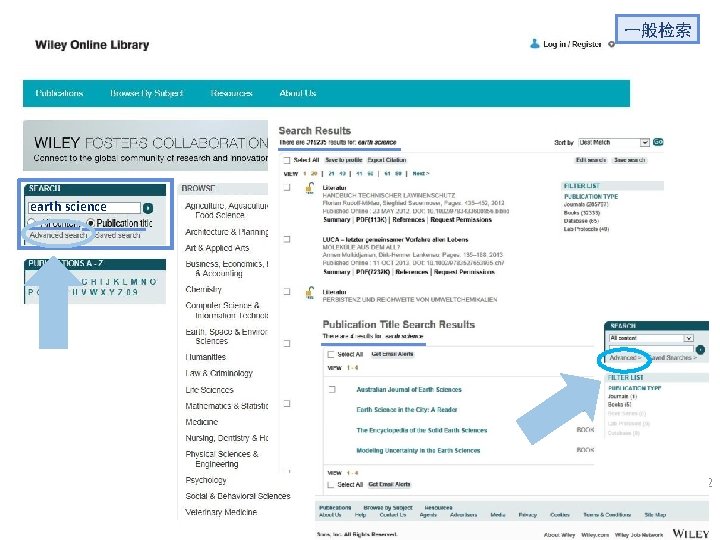Filter publication titles by Journals (1)
Viewport: 720px width, 540px height.
[x=622, y=396]
